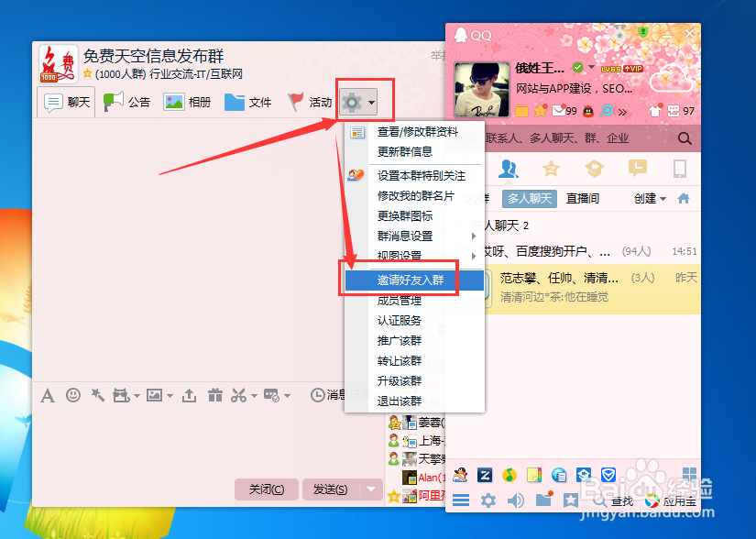
Task: Select 修改我的群名片 menu item
Action: 414,196
